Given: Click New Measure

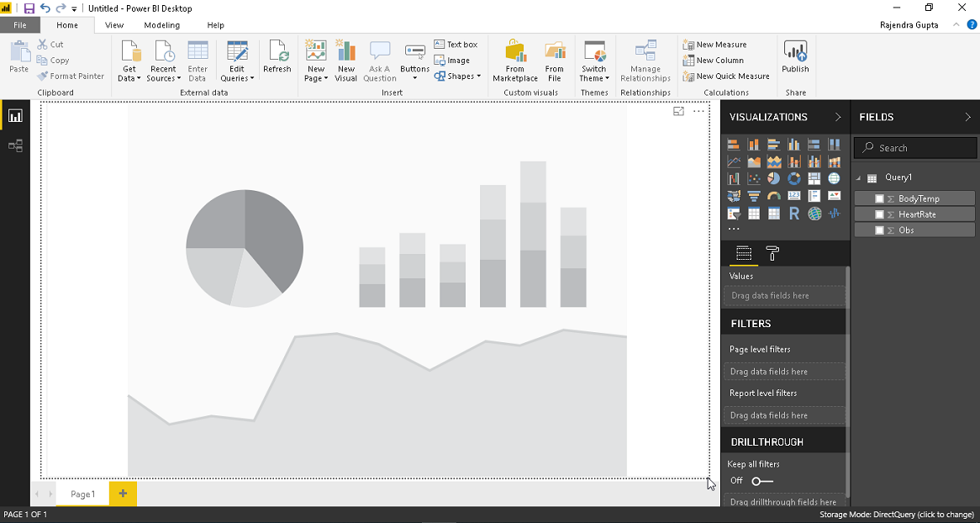Looking at the screenshot, I should 714,45.
